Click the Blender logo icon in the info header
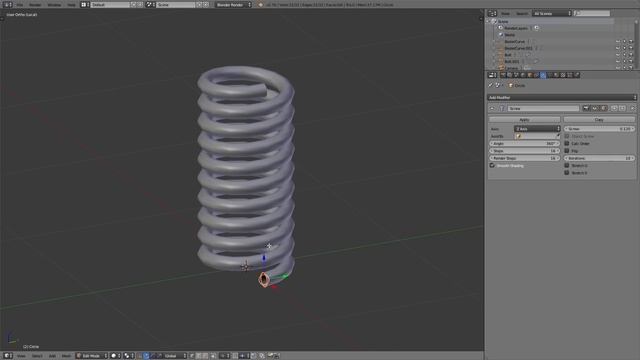The image size is (640, 360). coord(260,4)
